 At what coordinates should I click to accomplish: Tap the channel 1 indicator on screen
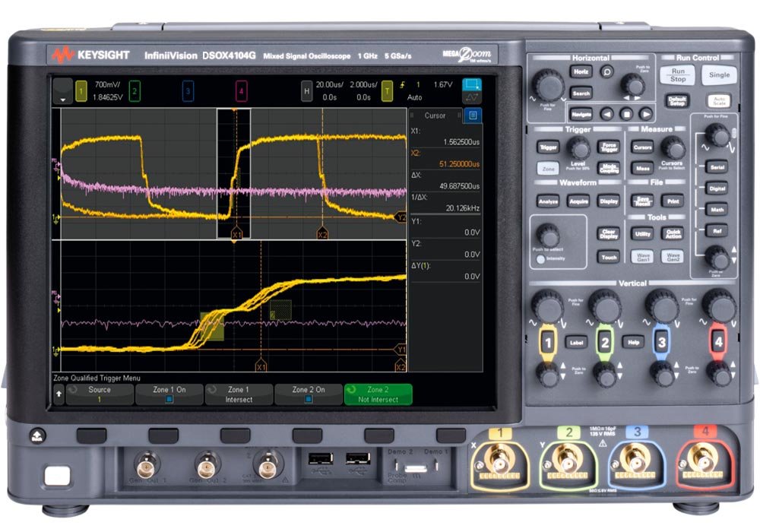point(81,92)
